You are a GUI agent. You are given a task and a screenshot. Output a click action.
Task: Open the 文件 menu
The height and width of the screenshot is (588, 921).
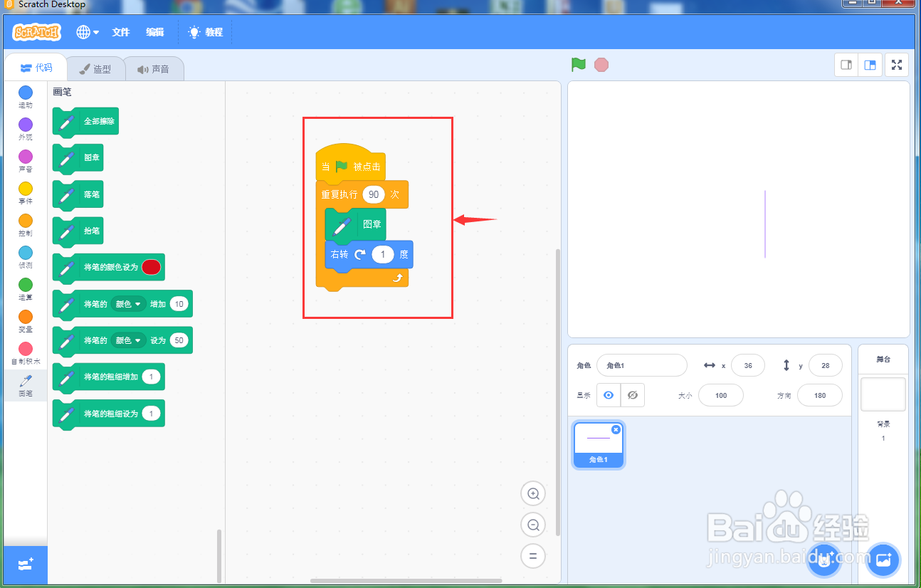(x=121, y=32)
